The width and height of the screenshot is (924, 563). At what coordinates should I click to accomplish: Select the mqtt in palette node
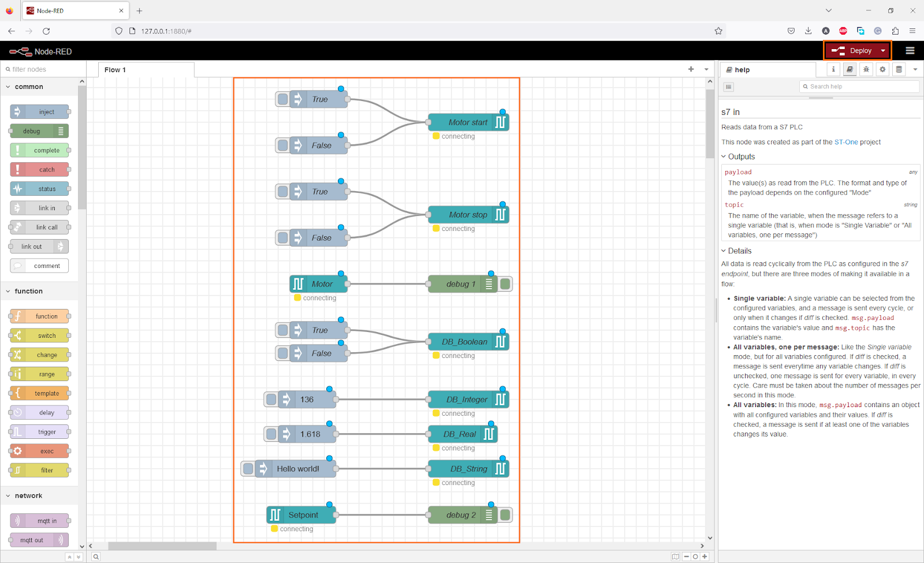point(39,521)
